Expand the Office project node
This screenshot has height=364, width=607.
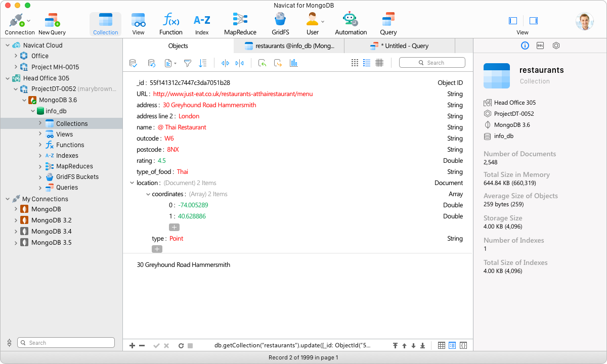point(16,56)
